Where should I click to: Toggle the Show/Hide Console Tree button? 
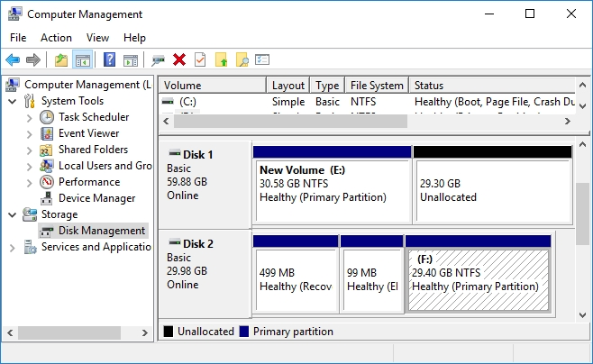82,59
